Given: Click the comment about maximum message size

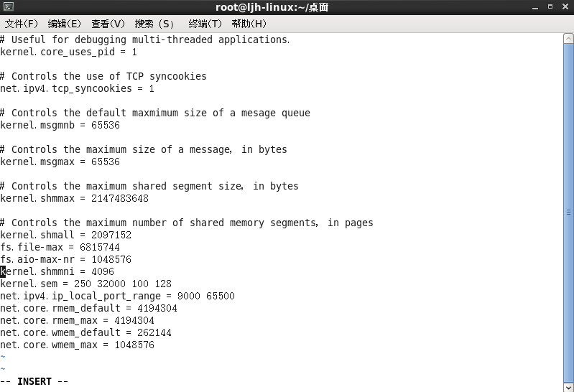Looking at the screenshot, I should (x=144, y=149).
